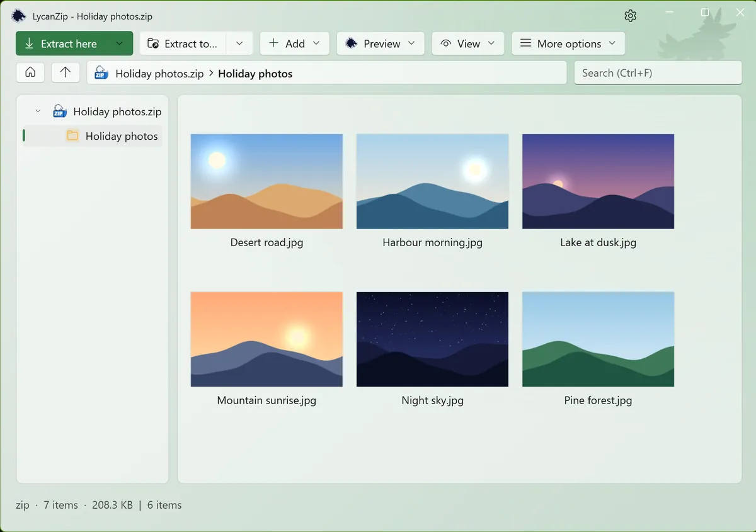The image size is (756, 532).
Task: Select the Mountain sunrise thumbnail
Action: (266, 339)
